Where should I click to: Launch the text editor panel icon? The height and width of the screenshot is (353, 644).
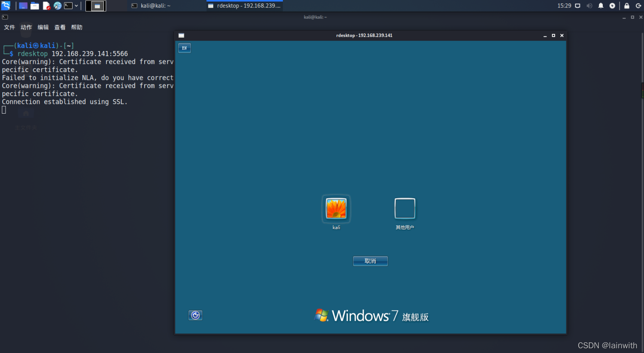(46, 6)
